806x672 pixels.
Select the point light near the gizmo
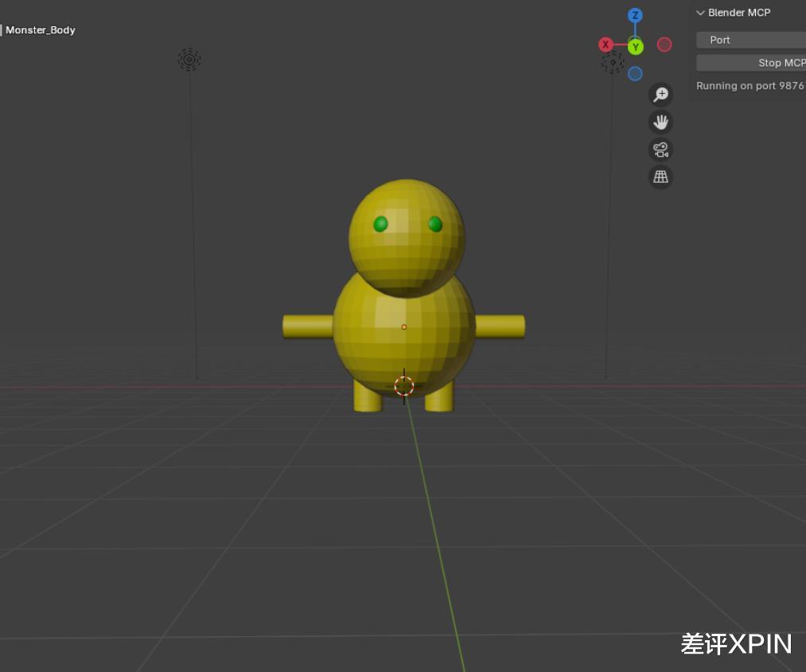click(613, 63)
